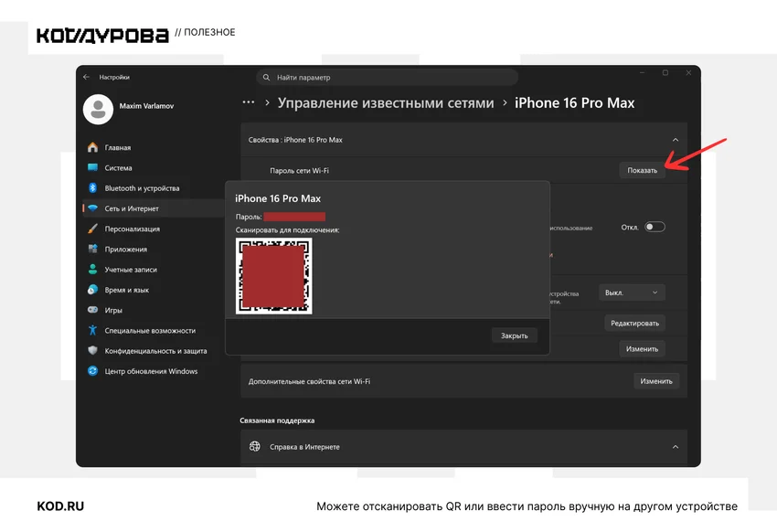Screen dimensions: 777x532
Task: Click the Центр обновления Windows sync icon
Action: [92, 370]
